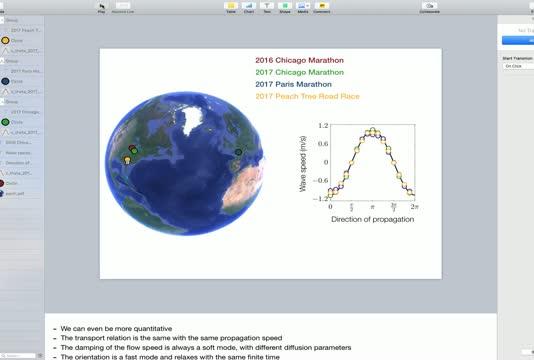Screen dimensions: 534x360
Task: Open the Media dropdown in the toolbar
Action: point(303,7)
